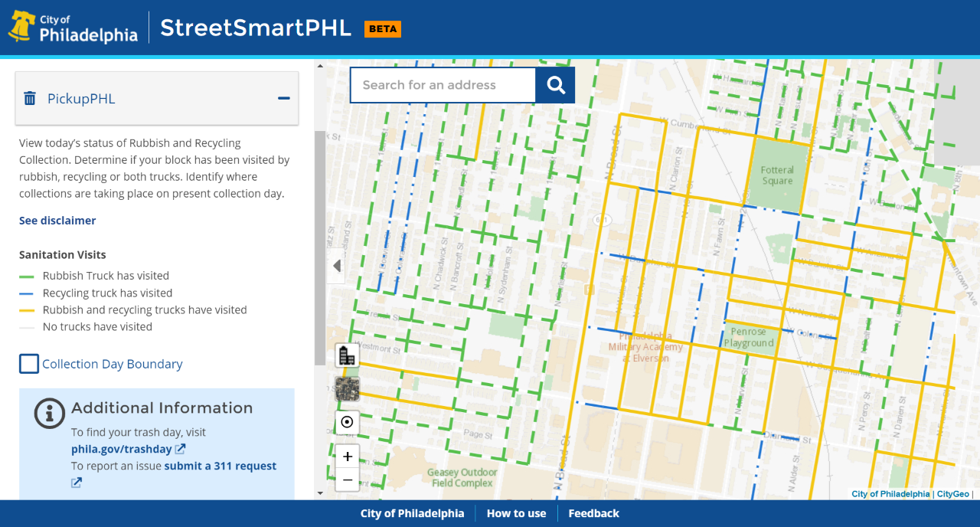980x527 pixels.
Task: Click Penrose Playground label on the map
Action: (x=749, y=337)
